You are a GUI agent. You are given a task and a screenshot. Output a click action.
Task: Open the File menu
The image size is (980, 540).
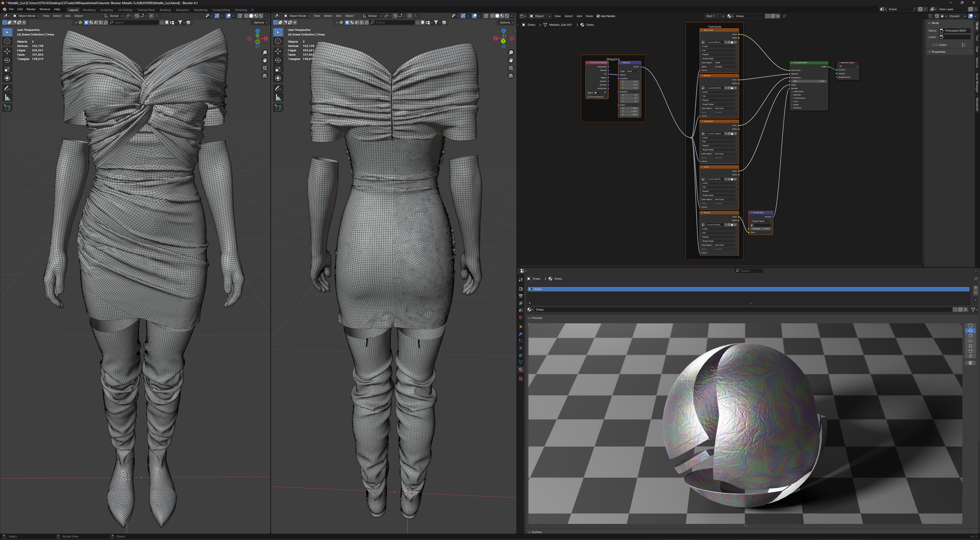click(11, 9)
